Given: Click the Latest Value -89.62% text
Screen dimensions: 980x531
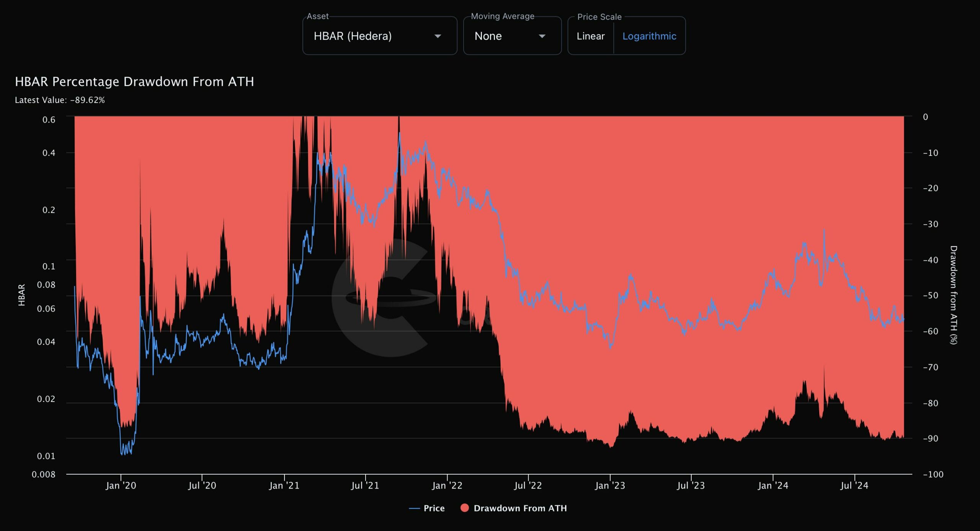Looking at the screenshot, I should click(60, 100).
